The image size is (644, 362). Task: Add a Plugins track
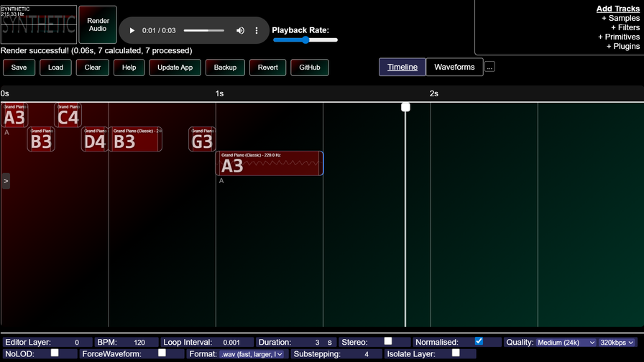coord(623,47)
